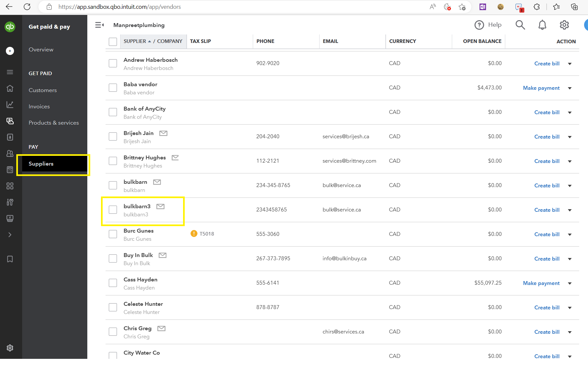
Task: Select Suppliers in the side menu
Action: click(54, 164)
